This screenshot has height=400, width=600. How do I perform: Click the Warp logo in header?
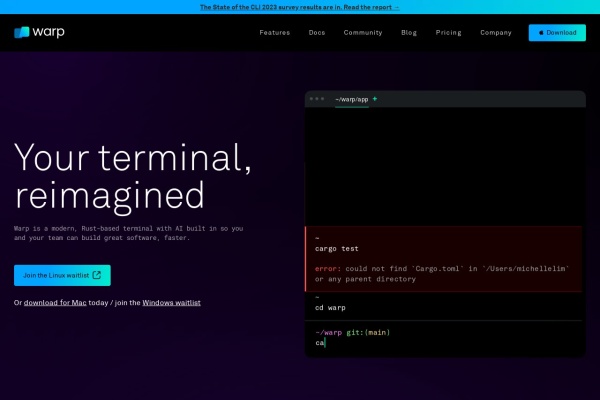(39, 32)
